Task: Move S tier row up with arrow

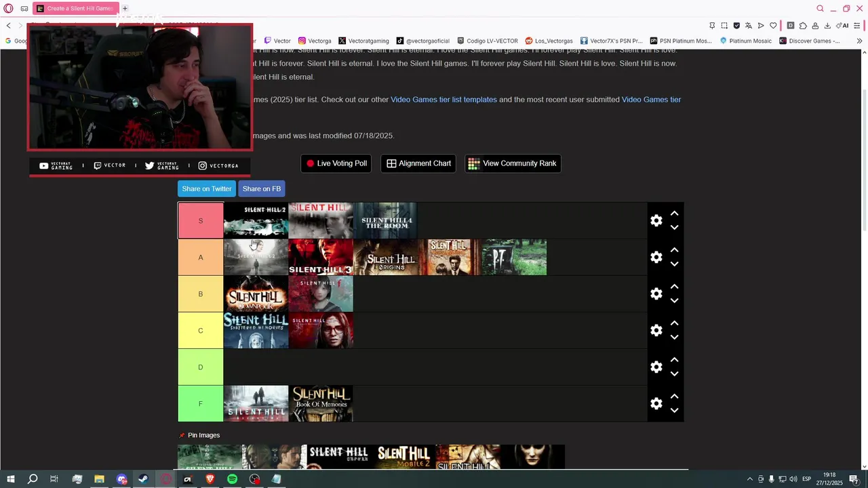Action: tap(674, 213)
